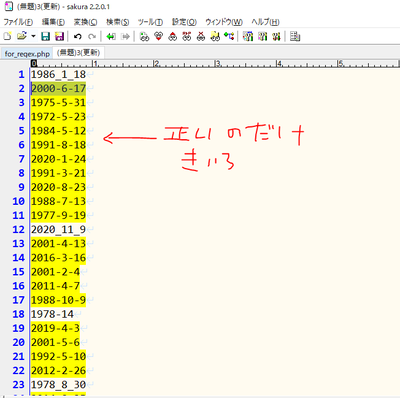Click the text 1991-3-21
Image resolution: width=400 pixels, height=398 pixels.
click(x=58, y=173)
